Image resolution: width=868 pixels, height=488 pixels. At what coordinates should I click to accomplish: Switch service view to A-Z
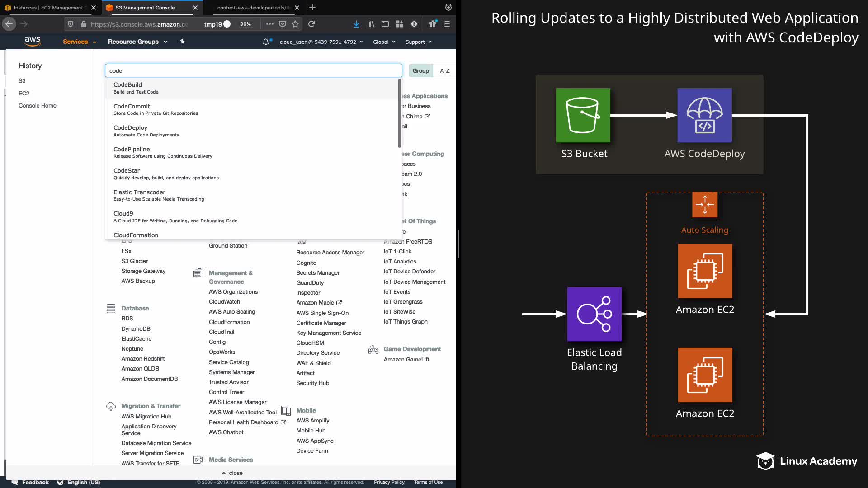tap(444, 70)
